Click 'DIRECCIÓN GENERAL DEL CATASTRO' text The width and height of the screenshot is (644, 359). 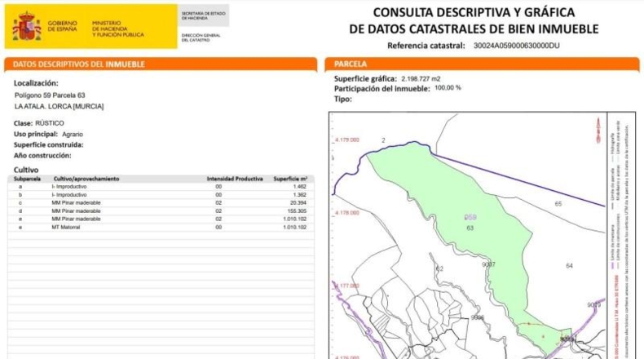[201, 38]
